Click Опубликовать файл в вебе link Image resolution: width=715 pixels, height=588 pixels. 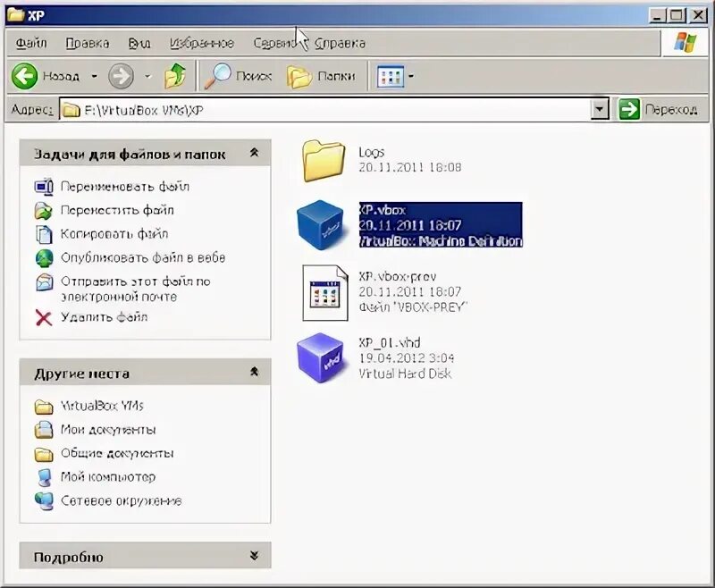(x=143, y=257)
